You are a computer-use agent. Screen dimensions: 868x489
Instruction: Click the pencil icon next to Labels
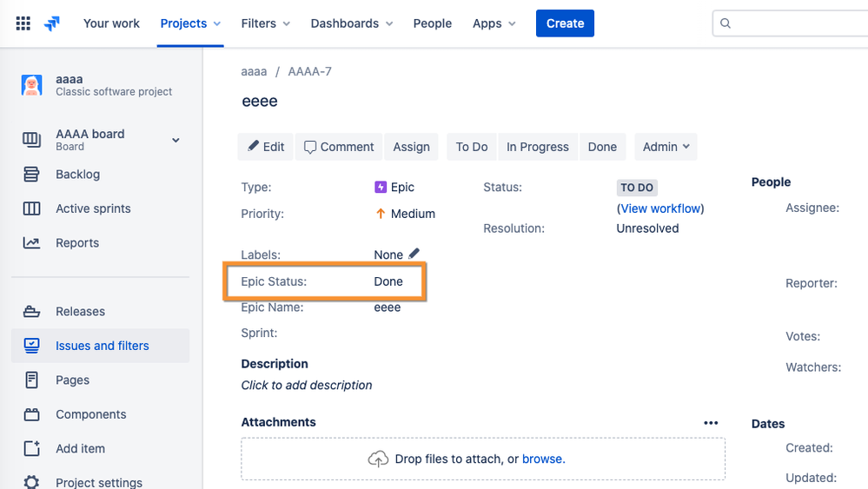(414, 254)
